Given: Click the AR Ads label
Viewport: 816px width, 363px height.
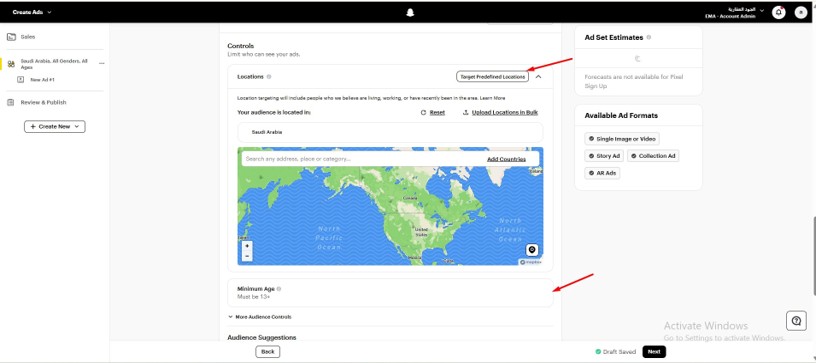Looking at the screenshot, I should (x=606, y=173).
